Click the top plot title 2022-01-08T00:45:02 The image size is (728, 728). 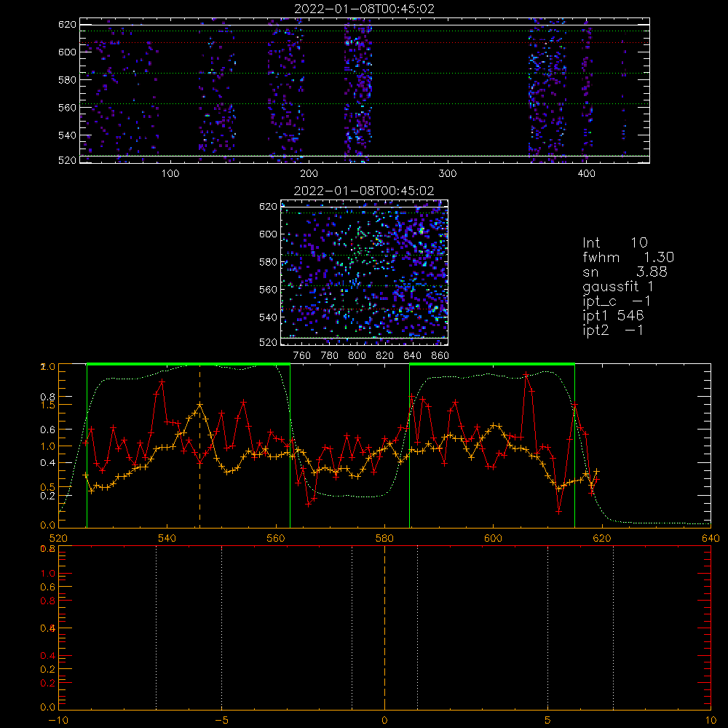[364, 9]
